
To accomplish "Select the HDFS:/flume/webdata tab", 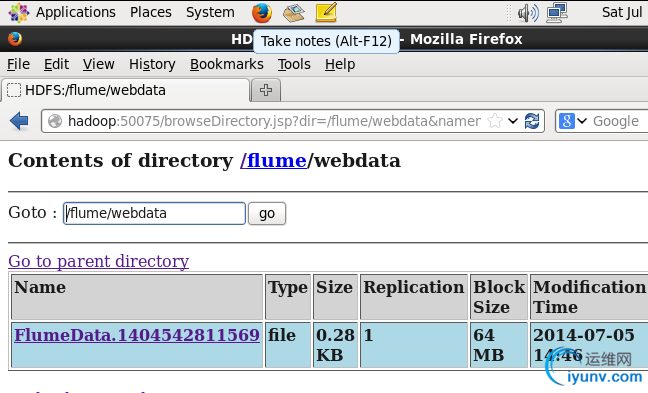I will [x=126, y=90].
